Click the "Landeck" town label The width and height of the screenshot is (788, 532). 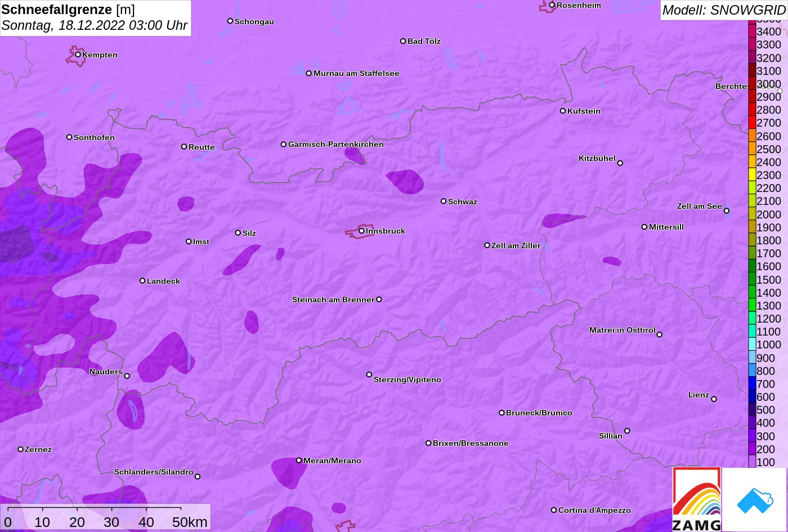164,281
